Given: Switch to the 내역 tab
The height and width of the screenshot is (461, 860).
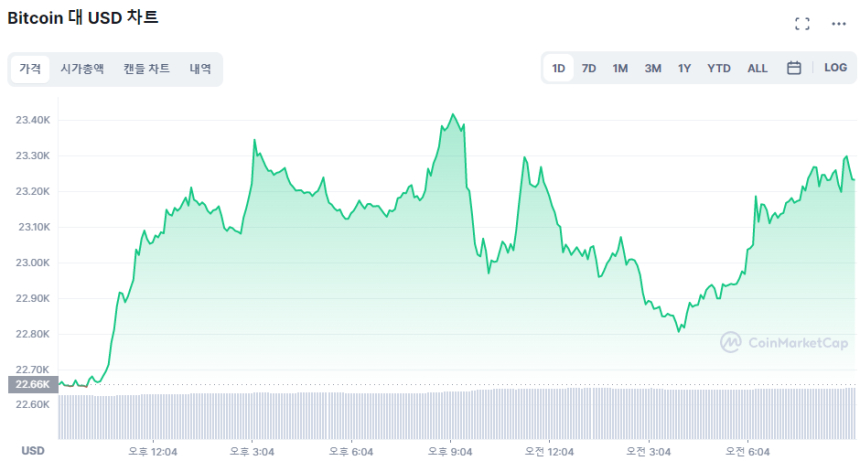Looking at the screenshot, I should [x=200, y=69].
